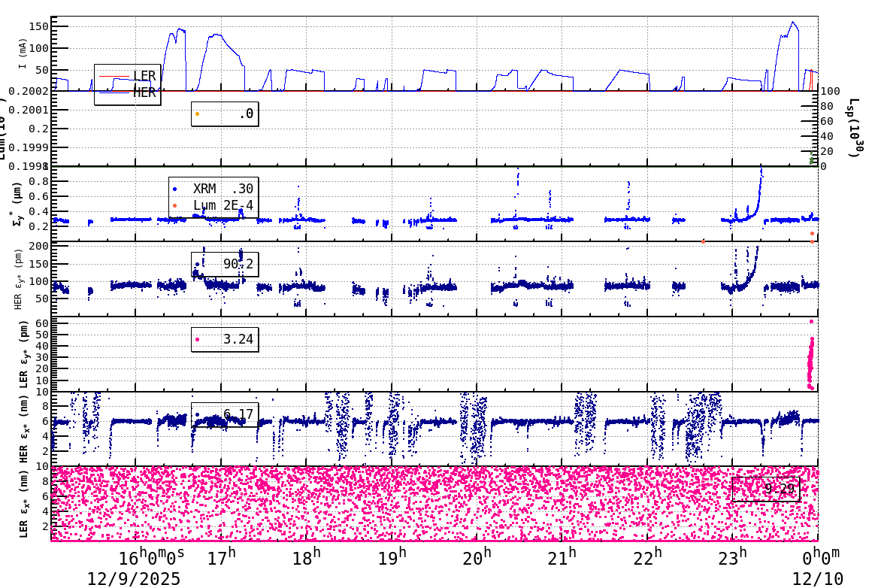
Task: Click the 12/10 date label
Action: pos(818,579)
